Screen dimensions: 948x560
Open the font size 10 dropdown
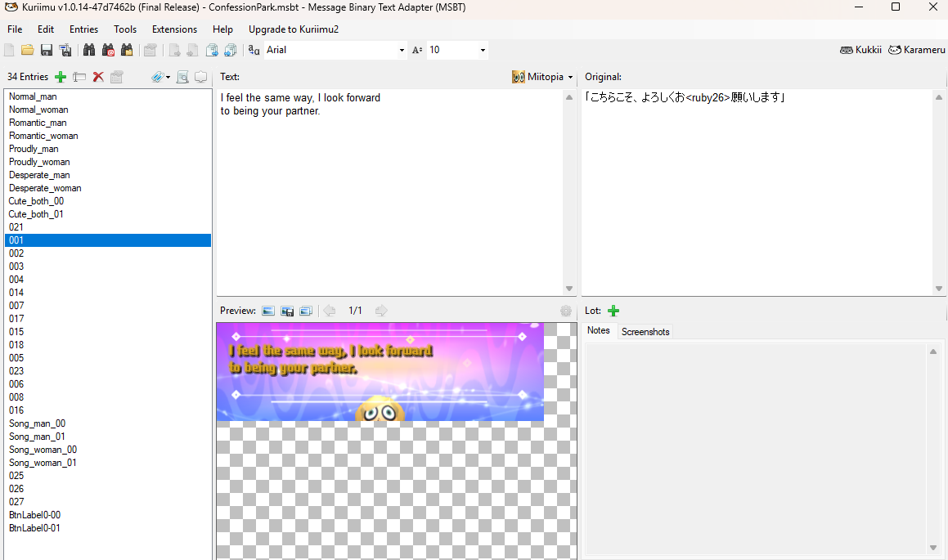click(483, 50)
